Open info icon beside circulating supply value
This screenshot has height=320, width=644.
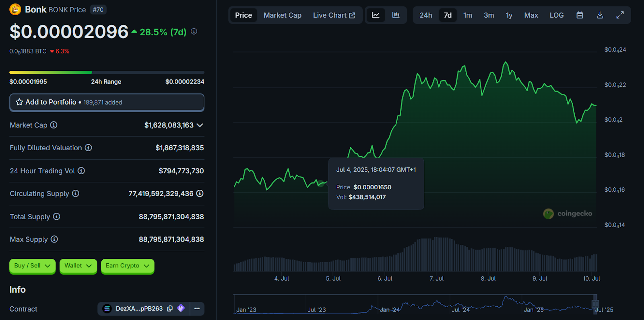(200, 193)
